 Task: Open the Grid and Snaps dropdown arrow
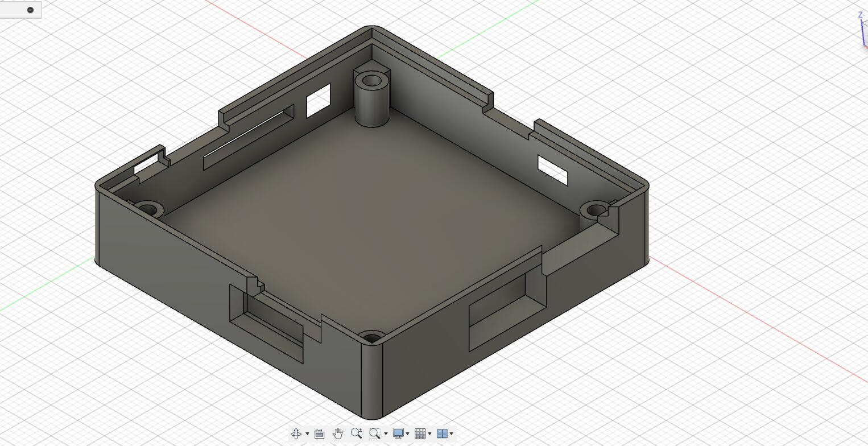coord(429,433)
